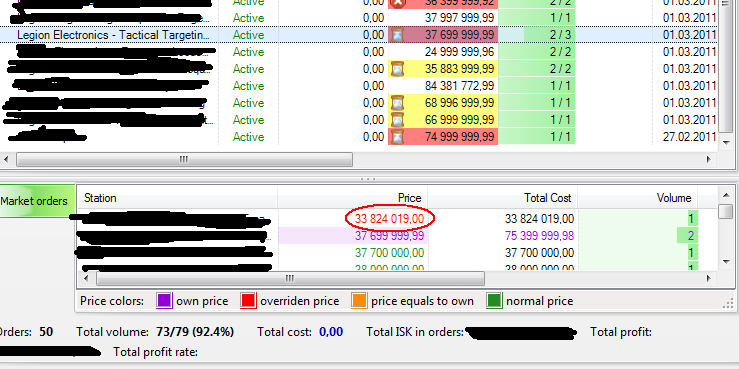
Task: Click up arrow of market orders vertical scrollbar
Action: click(726, 195)
